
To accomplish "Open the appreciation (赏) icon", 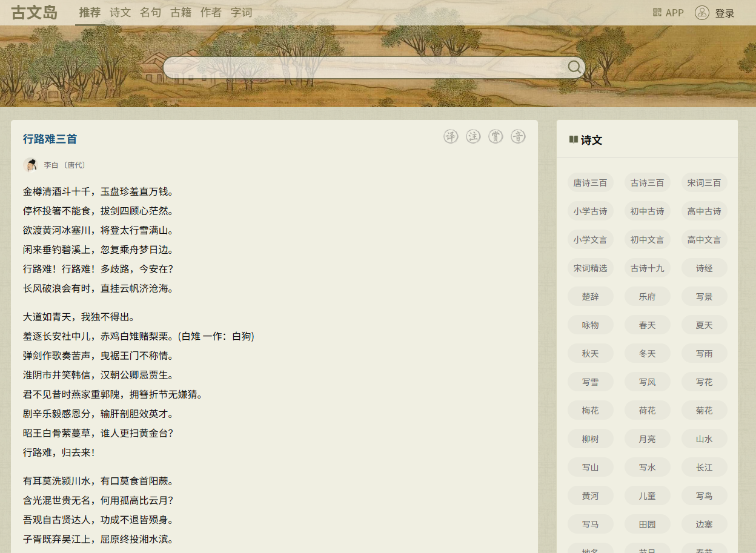I will pyautogui.click(x=496, y=137).
